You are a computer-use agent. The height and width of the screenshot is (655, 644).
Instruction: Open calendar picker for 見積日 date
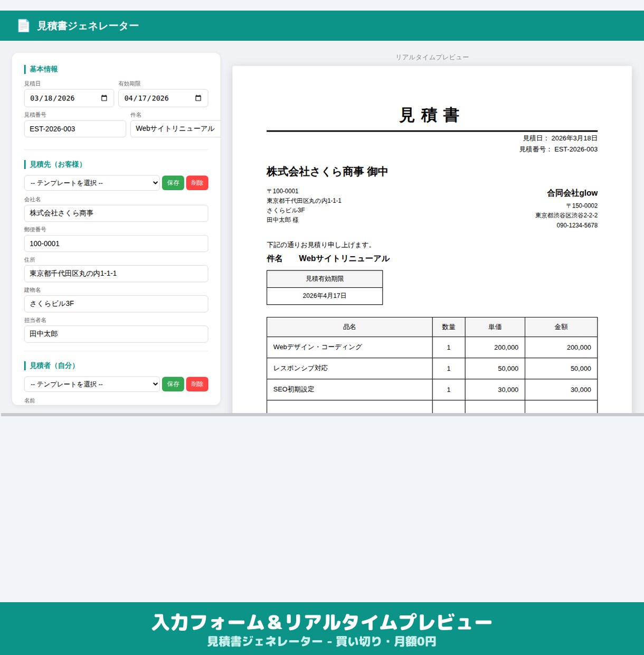coord(104,98)
